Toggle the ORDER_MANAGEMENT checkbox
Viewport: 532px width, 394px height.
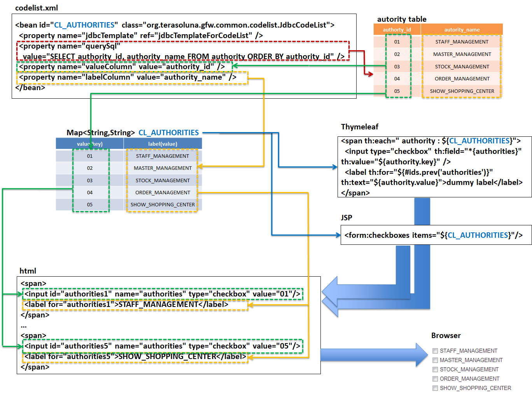[435, 379]
